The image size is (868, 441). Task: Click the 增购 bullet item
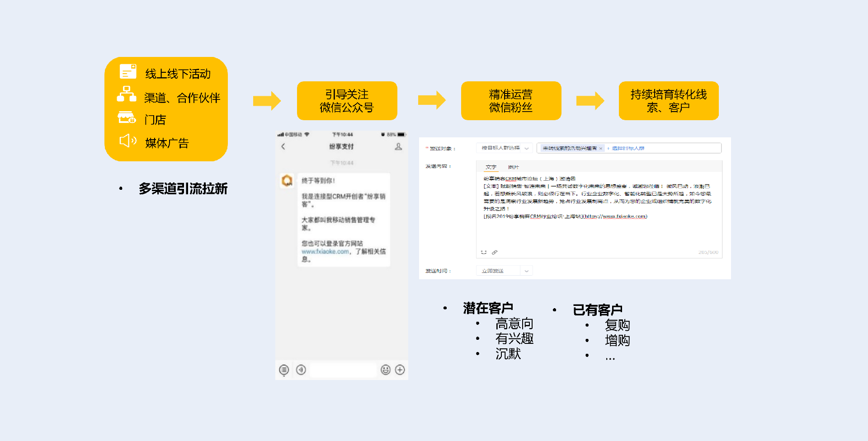tap(618, 340)
